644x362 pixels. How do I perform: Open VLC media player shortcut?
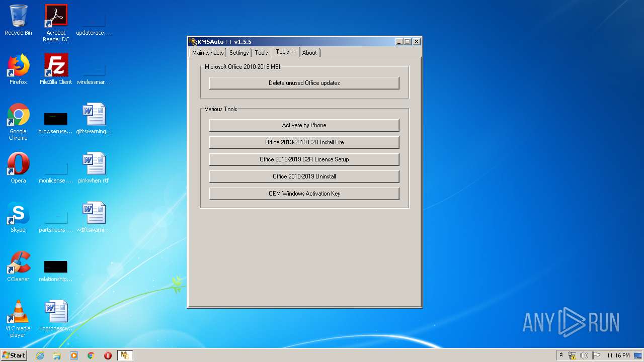click(18, 319)
